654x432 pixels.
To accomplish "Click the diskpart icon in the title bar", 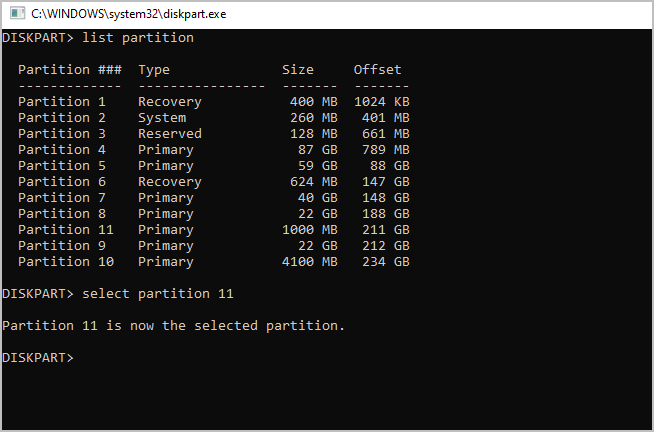I will click(15, 14).
